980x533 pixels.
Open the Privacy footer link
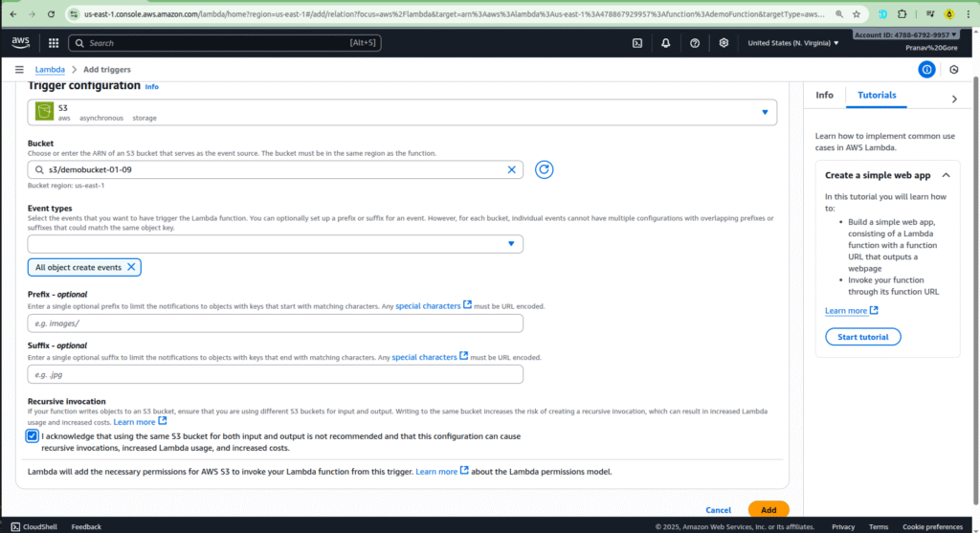842,526
